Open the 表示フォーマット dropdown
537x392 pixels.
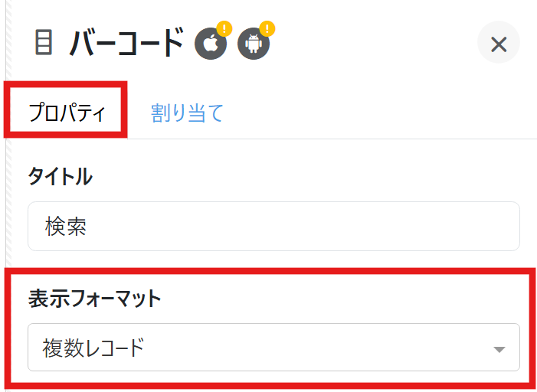pyautogui.click(x=273, y=348)
